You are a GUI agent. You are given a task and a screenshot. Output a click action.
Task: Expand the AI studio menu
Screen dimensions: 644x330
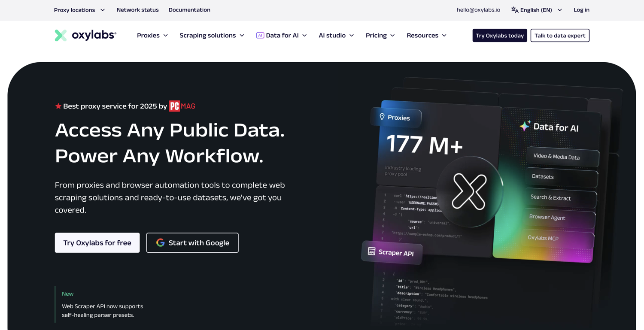click(336, 35)
